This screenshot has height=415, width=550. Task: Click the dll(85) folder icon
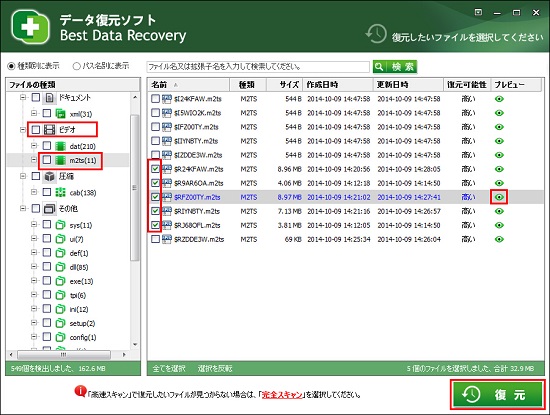[61, 267]
